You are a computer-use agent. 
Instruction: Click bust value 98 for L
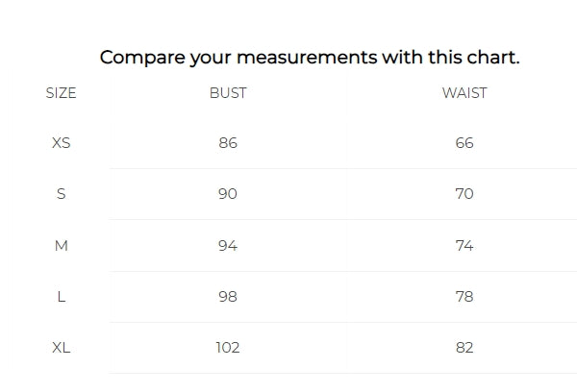[x=228, y=296]
